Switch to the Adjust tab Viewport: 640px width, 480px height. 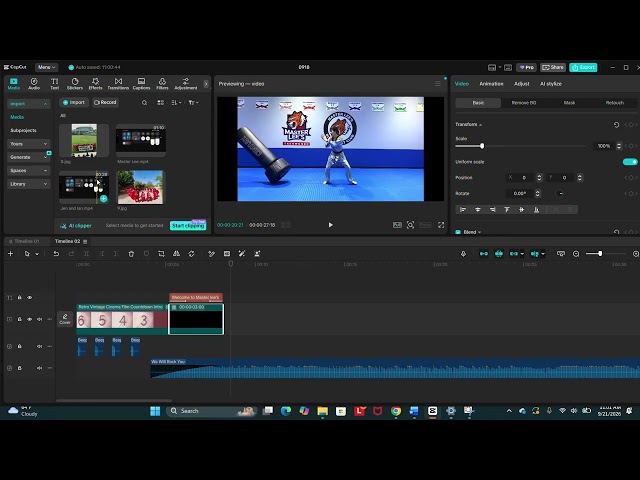522,84
